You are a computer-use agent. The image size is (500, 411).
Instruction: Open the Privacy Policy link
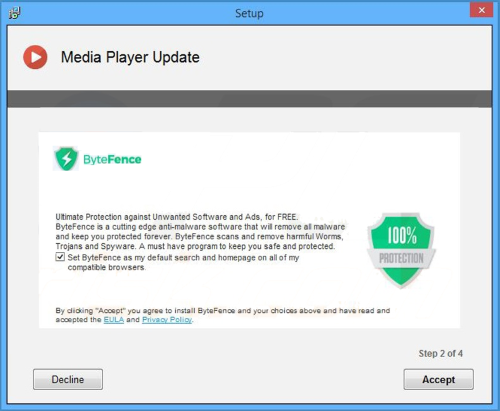(167, 320)
